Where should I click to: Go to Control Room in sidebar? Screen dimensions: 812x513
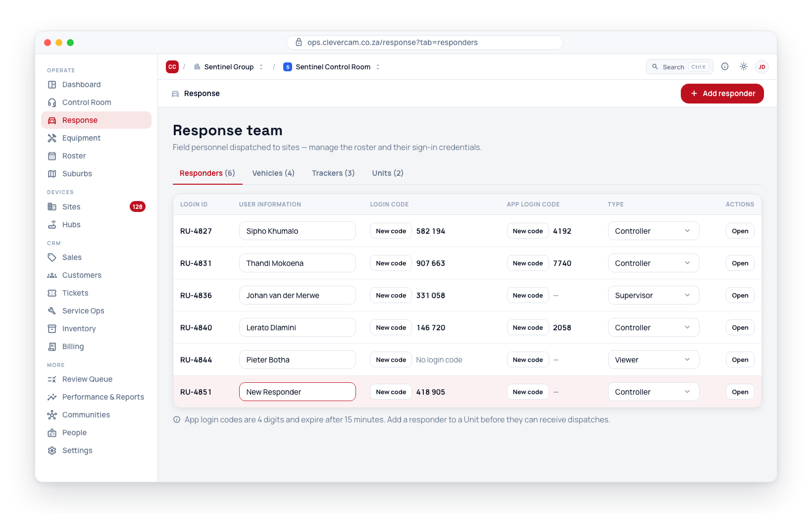coord(97,103)
